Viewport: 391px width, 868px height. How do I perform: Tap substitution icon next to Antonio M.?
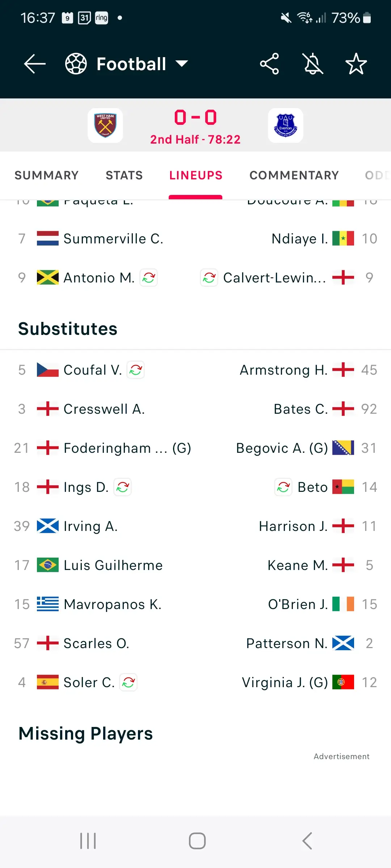[x=149, y=278]
